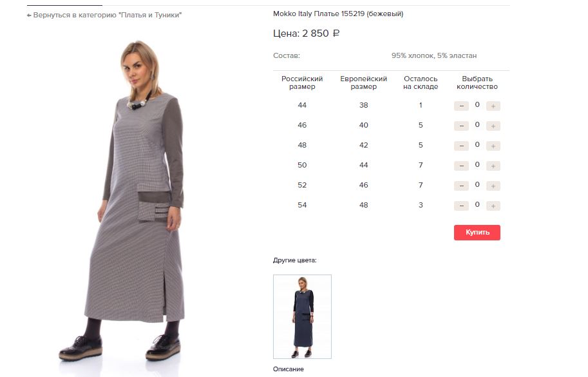588x377 pixels.
Task: Reduce quantity of size 48
Action: click(461, 146)
